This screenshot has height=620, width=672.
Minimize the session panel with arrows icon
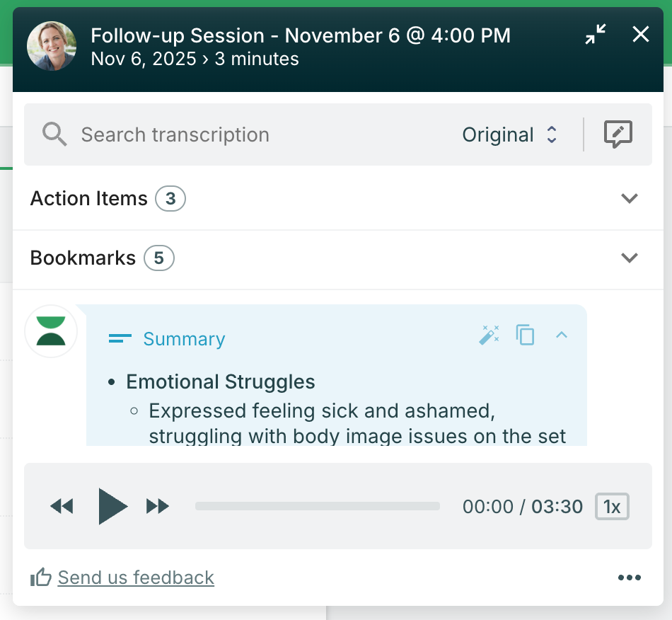click(x=596, y=34)
